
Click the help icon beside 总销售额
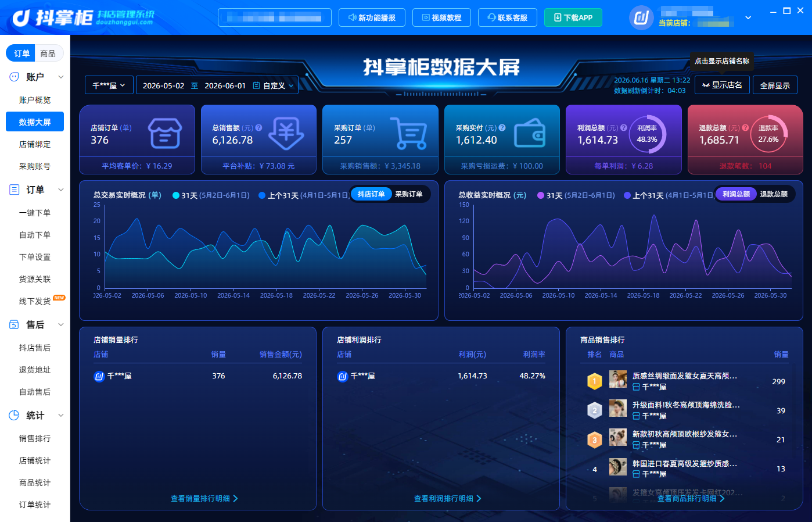[258, 128]
